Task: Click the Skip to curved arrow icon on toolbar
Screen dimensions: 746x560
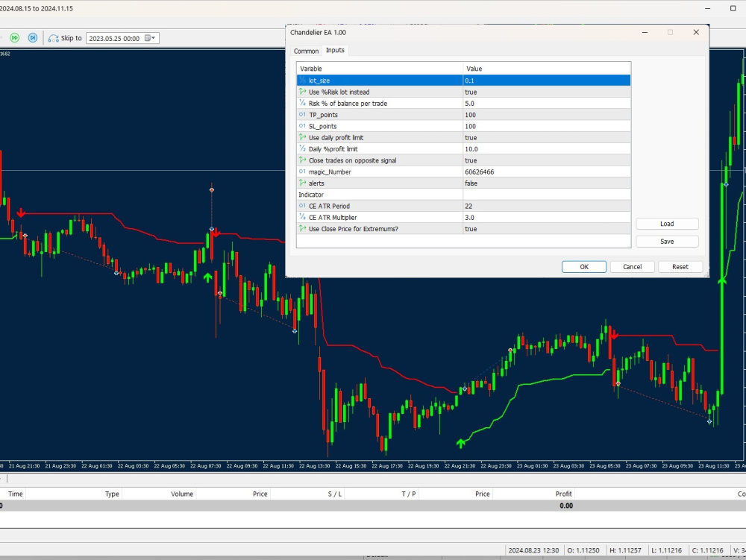Action: coord(53,37)
